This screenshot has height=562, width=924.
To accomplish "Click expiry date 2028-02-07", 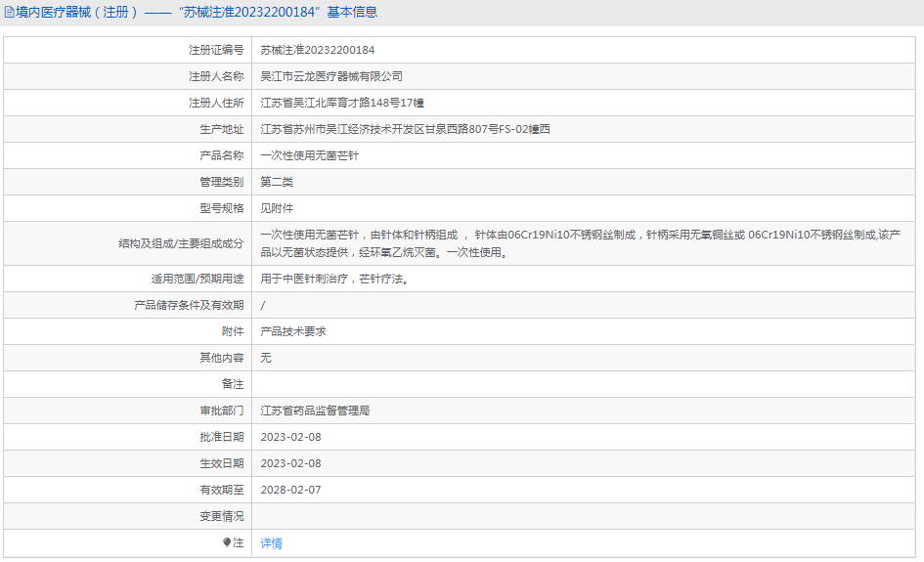I will [x=291, y=490].
